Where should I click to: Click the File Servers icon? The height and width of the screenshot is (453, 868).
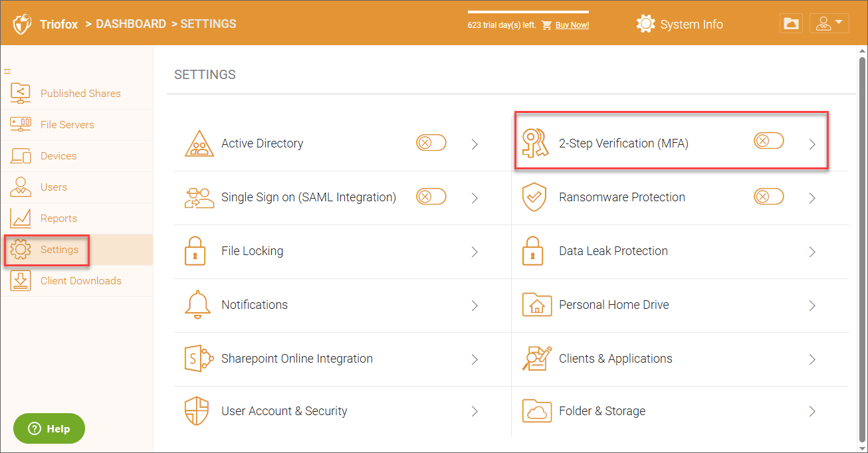click(x=21, y=124)
